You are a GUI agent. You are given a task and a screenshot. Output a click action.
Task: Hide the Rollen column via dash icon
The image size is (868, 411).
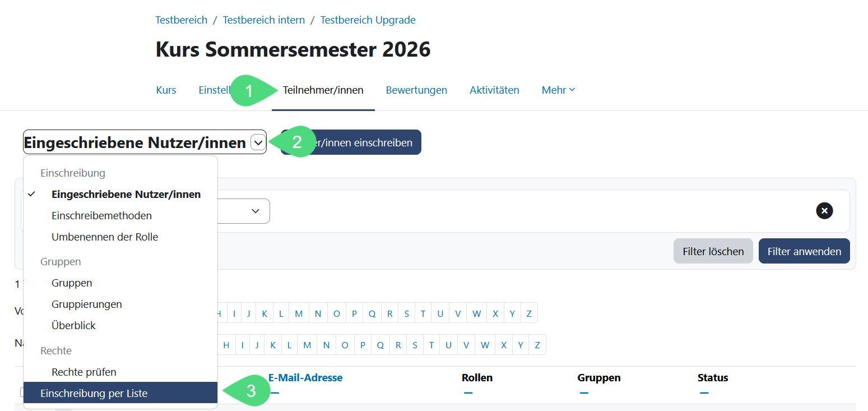pyautogui.click(x=468, y=393)
